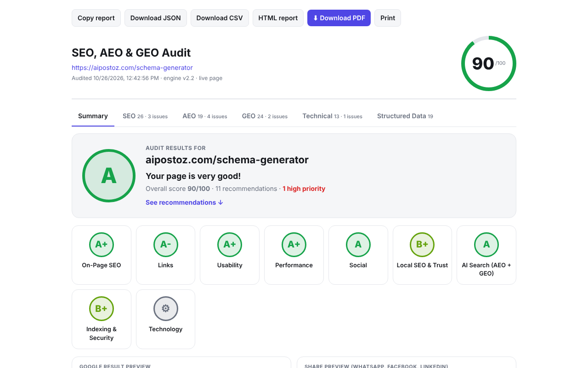This screenshot has width=588, height=368.
Task: Click the AUDIT RESULTS FOR label
Action: [175, 148]
